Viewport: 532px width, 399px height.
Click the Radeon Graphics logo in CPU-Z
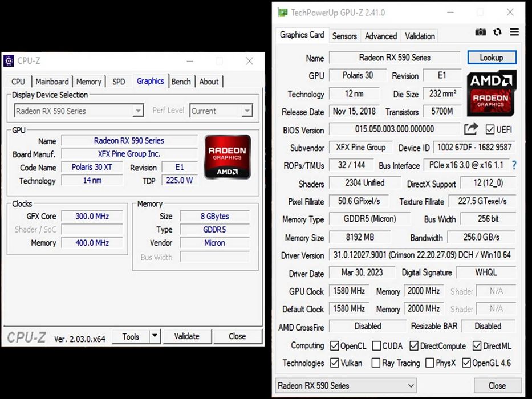tap(228, 157)
